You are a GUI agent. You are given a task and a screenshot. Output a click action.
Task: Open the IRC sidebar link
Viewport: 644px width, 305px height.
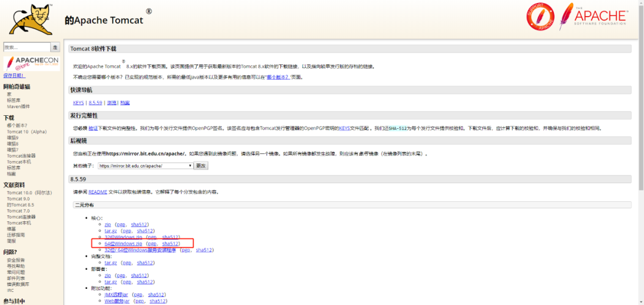pos(10,290)
